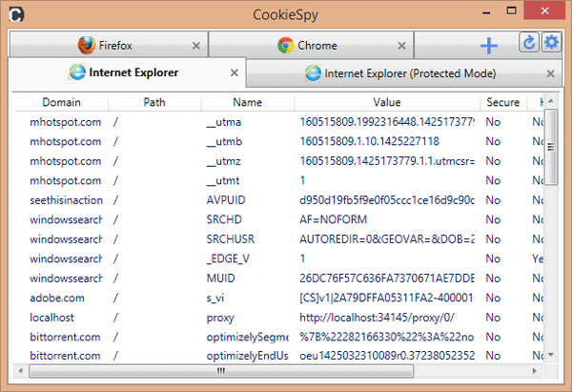Minimize the CookieSpy window

coord(486,13)
